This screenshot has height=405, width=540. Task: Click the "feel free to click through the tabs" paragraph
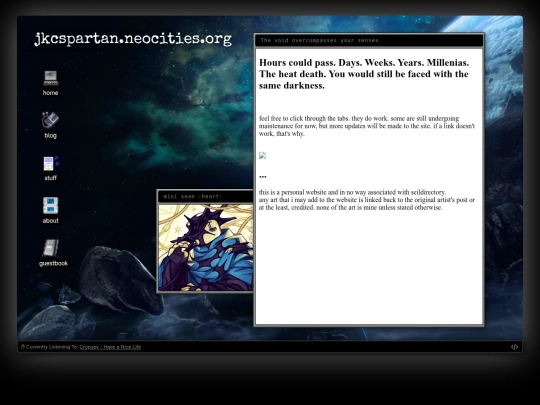click(x=367, y=126)
